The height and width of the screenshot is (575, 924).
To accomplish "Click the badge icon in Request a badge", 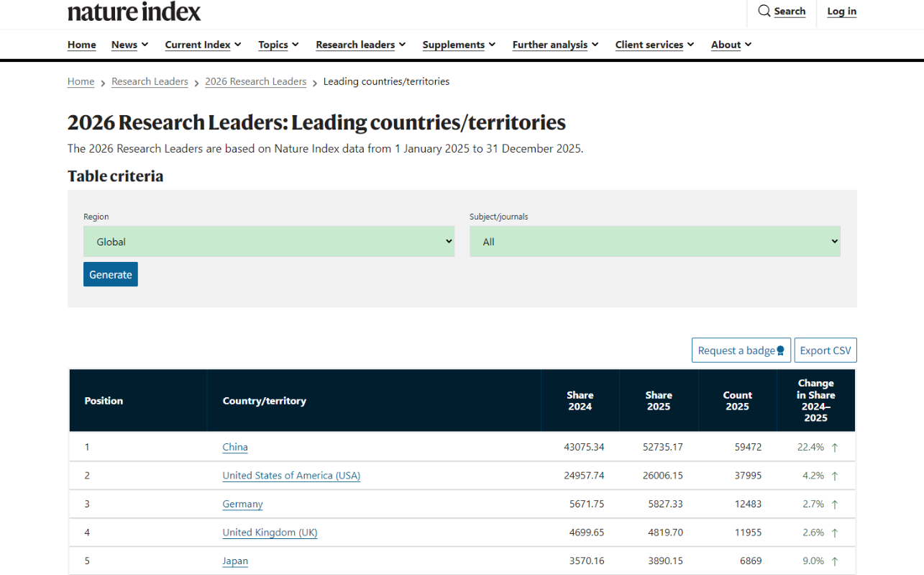I will click(x=781, y=351).
